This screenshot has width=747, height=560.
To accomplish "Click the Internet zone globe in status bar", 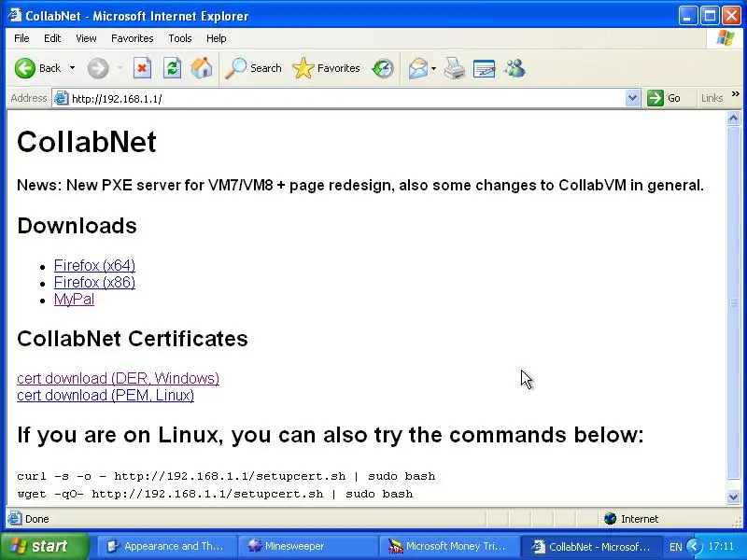I will point(611,519).
